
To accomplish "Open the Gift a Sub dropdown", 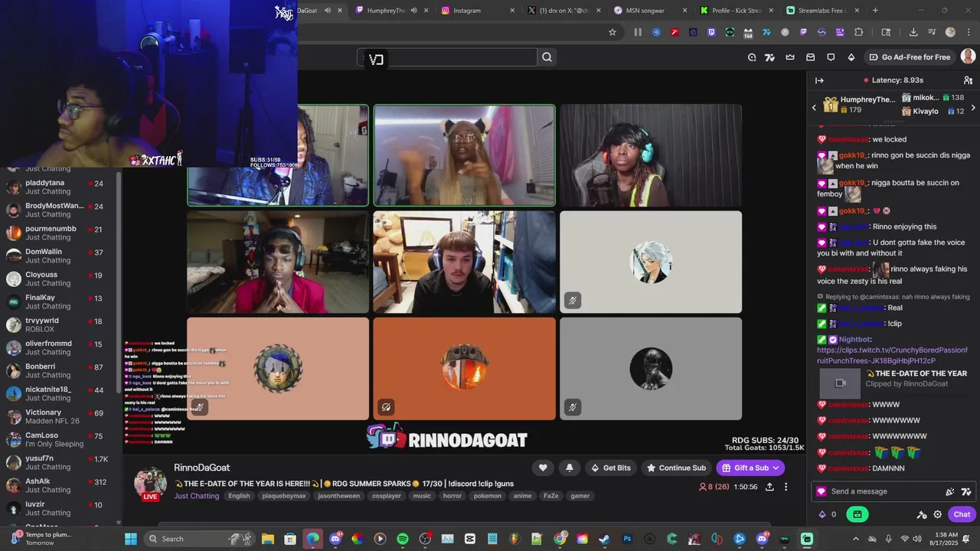I will [750, 468].
